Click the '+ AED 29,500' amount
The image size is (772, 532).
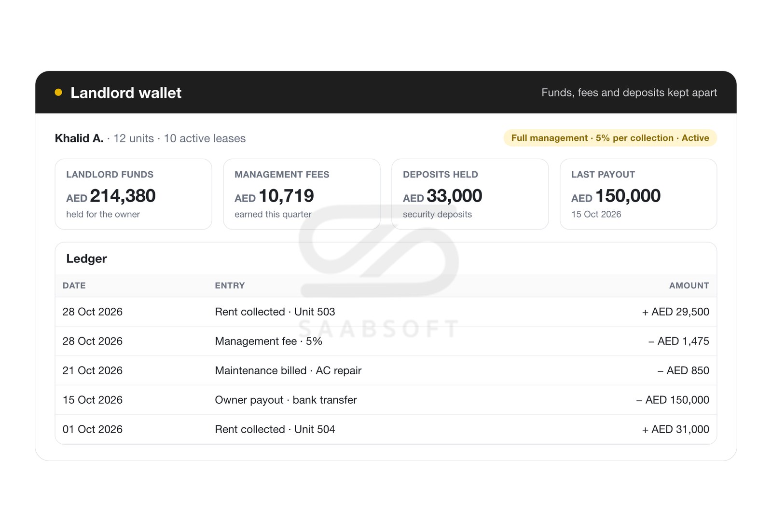pyautogui.click(x=675, y=312)
